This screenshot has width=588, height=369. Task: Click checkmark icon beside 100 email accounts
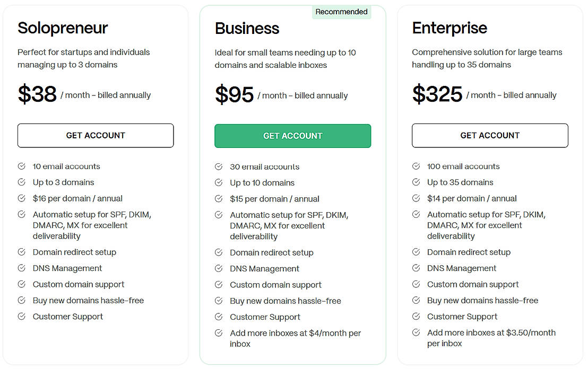[x=416, y=166]
